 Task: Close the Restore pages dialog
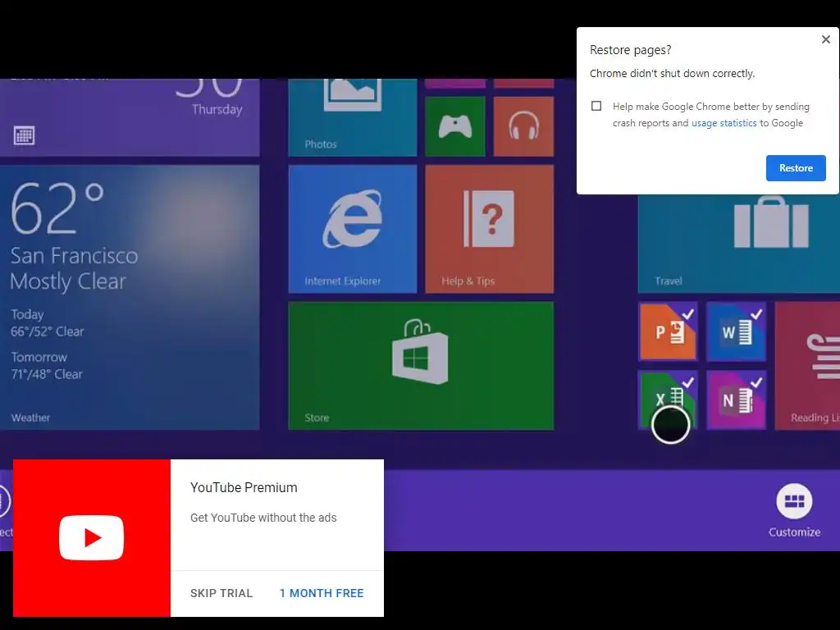(x=825, y=39)
